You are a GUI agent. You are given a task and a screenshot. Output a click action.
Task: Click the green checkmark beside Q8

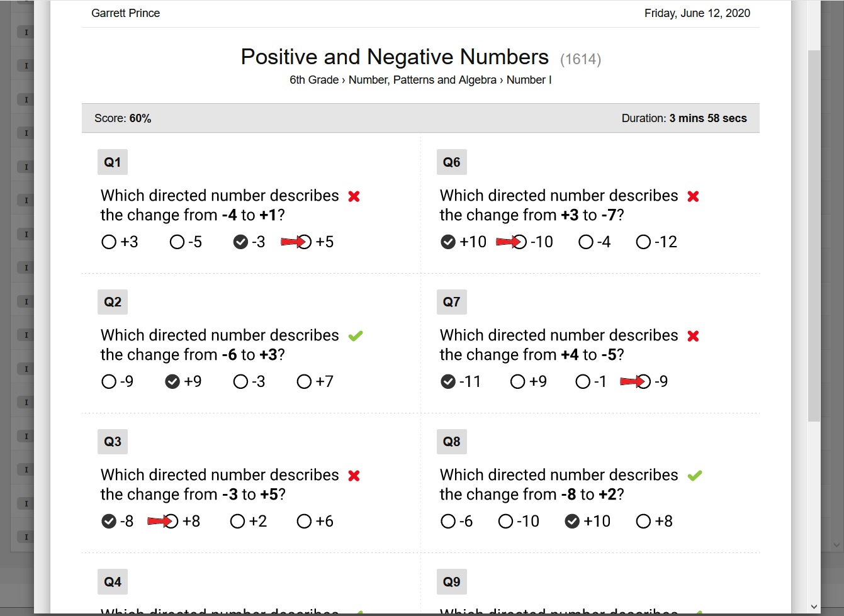(x=695, y=476)
